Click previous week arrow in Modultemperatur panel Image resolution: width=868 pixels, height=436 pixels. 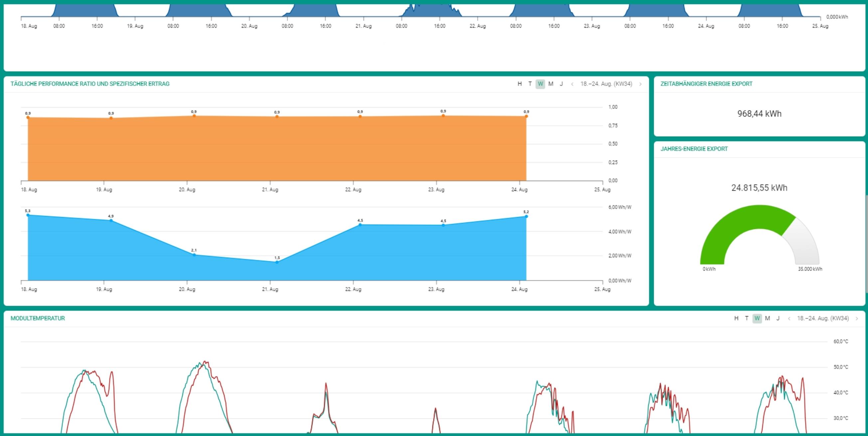pos(789,318)
